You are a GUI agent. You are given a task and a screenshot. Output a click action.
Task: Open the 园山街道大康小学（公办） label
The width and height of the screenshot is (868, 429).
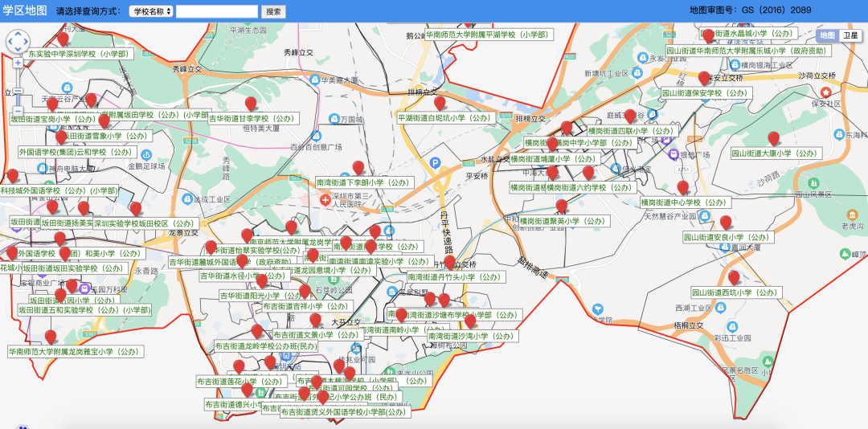(x=775, y=153)
